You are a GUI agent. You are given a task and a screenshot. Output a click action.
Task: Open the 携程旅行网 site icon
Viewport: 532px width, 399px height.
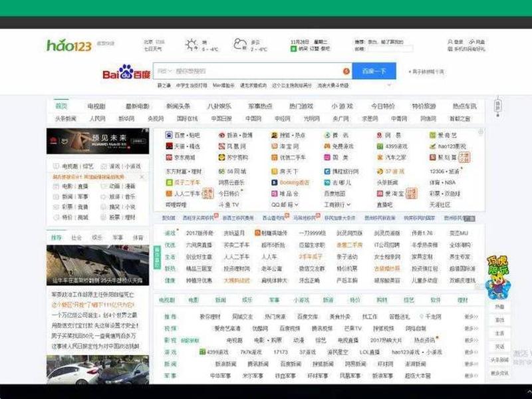pos(327,172)
